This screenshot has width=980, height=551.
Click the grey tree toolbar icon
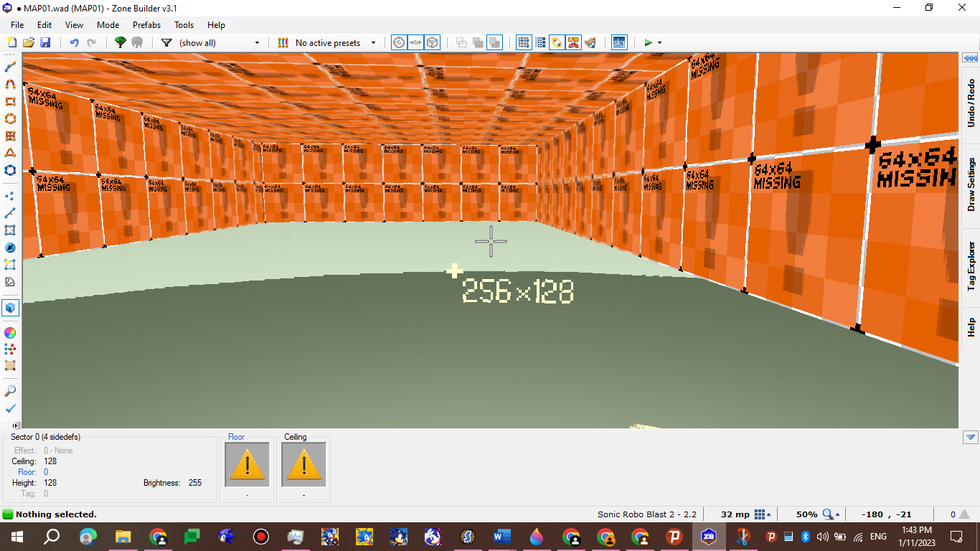[137, 42]
